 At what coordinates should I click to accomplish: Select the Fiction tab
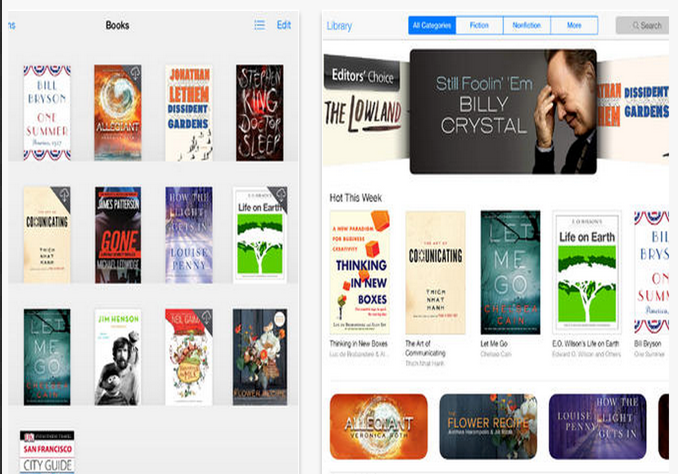(x=479, y=26)
